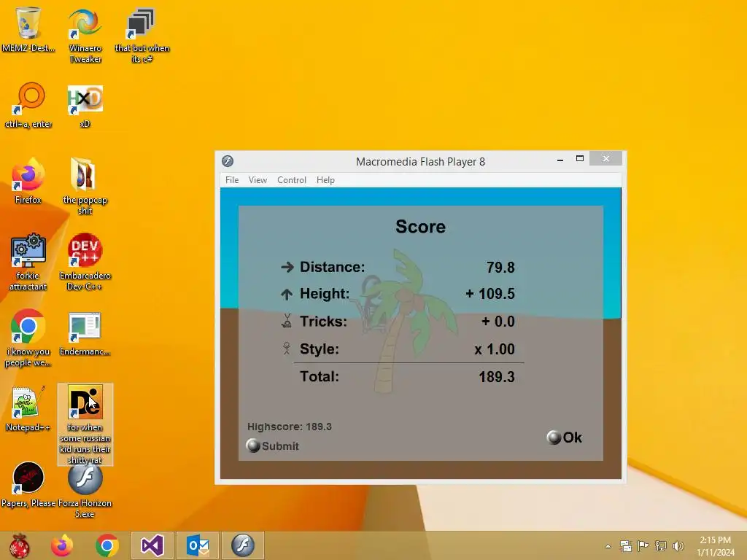Minimize the Flash Player window
Screen dimensions: 747x560
(560, 160)
